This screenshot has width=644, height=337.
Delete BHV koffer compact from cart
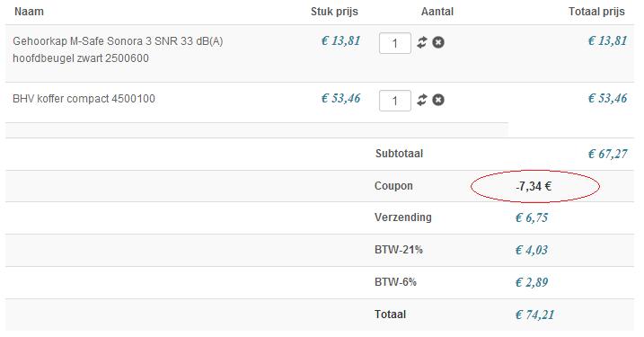(438, 100)
